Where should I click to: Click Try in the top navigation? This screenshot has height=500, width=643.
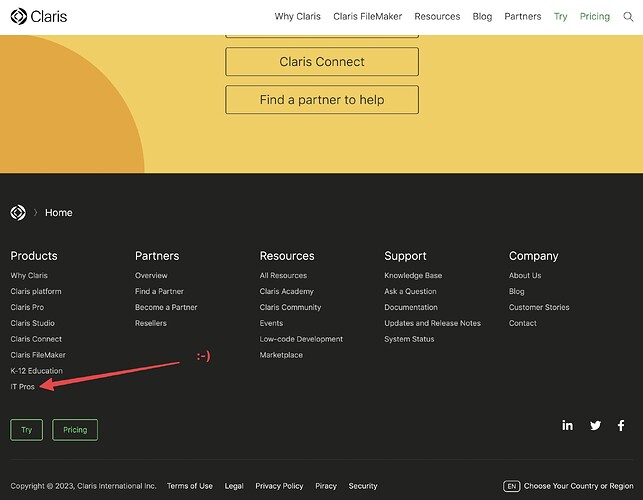(x=561, y=16)
